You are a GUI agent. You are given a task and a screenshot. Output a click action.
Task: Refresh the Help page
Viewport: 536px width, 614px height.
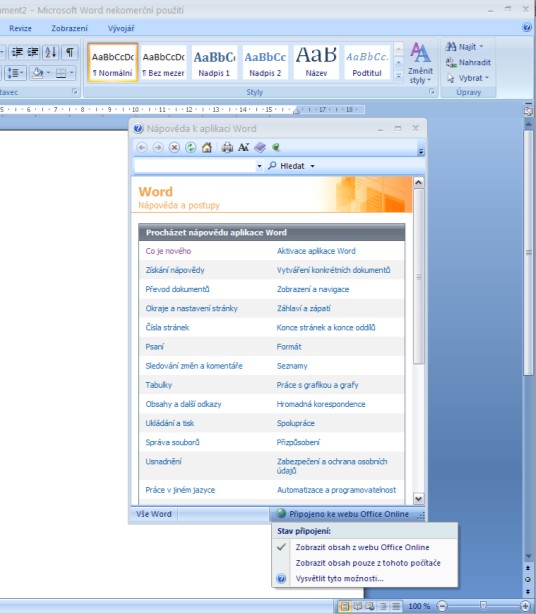coord(190,147)
